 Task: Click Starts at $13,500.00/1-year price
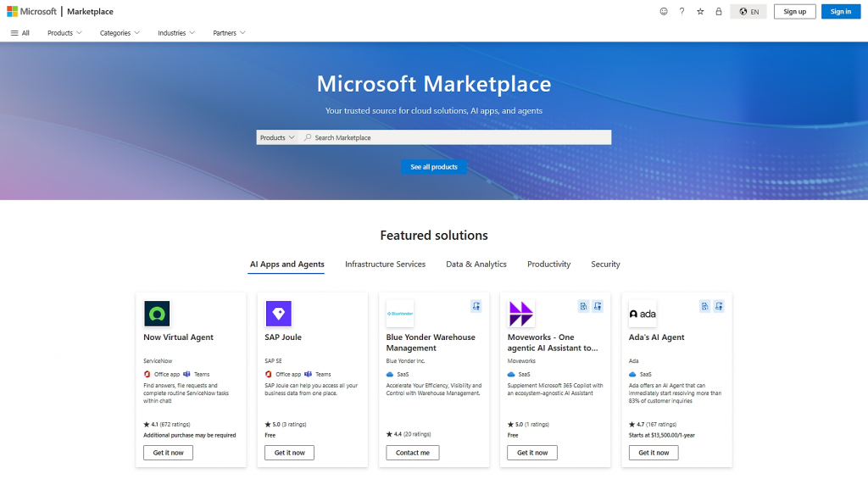(x=661, y=435)
